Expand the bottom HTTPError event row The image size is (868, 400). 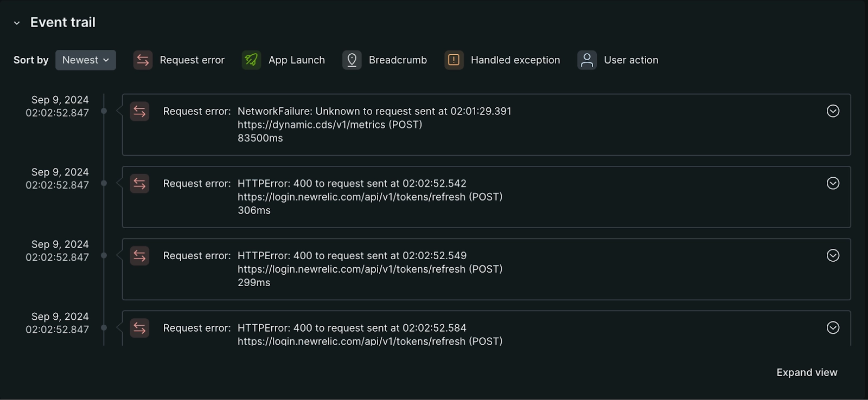(x=832, y=328)
